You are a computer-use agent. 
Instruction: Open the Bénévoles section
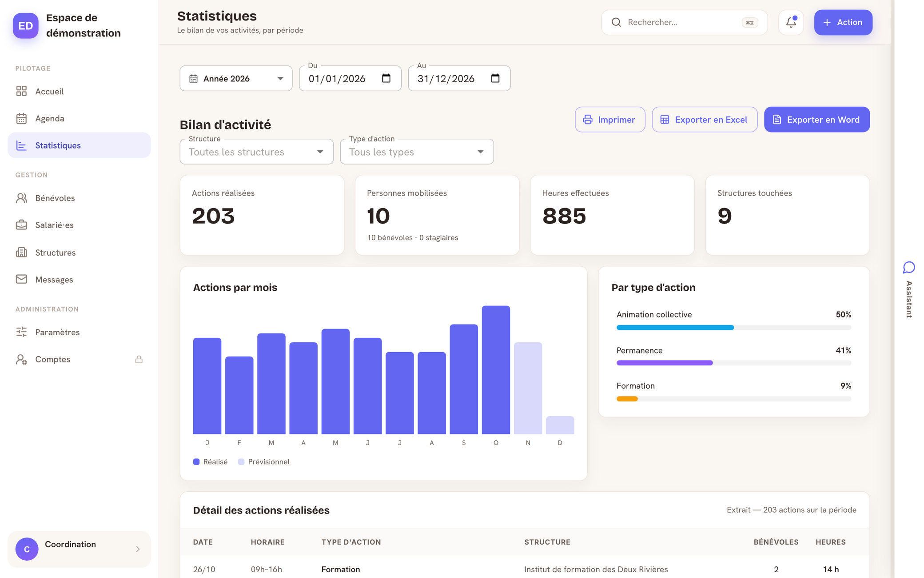pos(79,198)
